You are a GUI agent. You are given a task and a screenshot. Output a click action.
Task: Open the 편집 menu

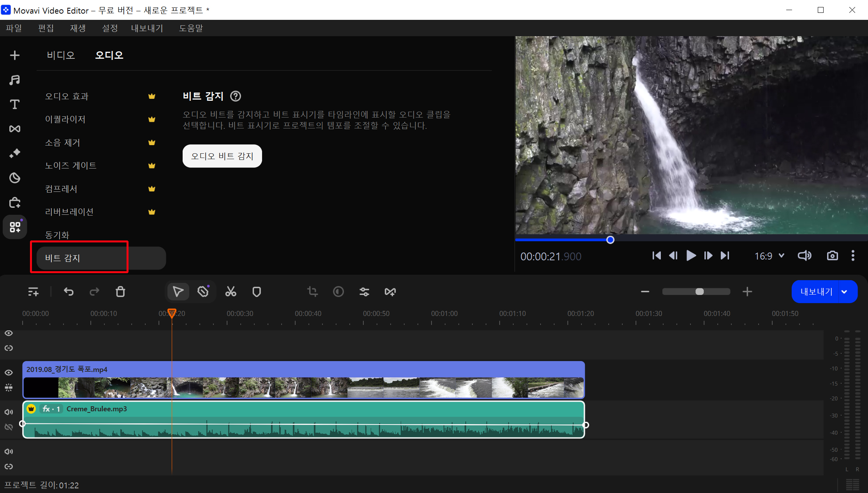[46, 28]
